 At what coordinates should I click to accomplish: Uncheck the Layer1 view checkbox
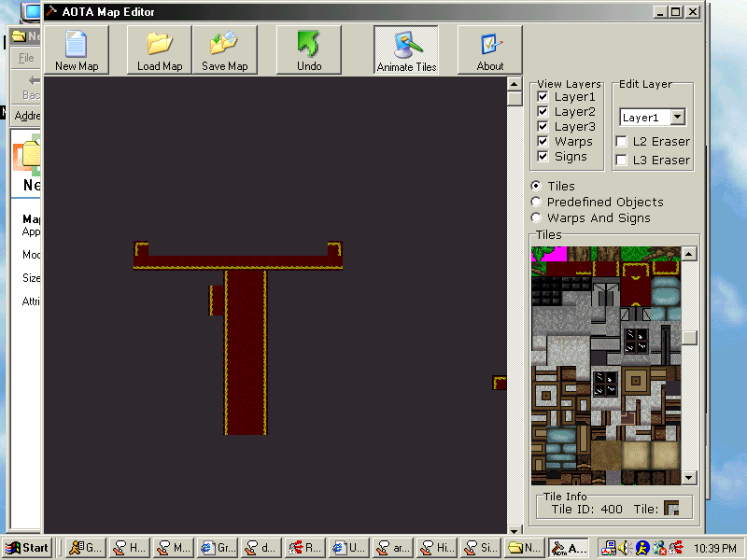coord(543,97)
